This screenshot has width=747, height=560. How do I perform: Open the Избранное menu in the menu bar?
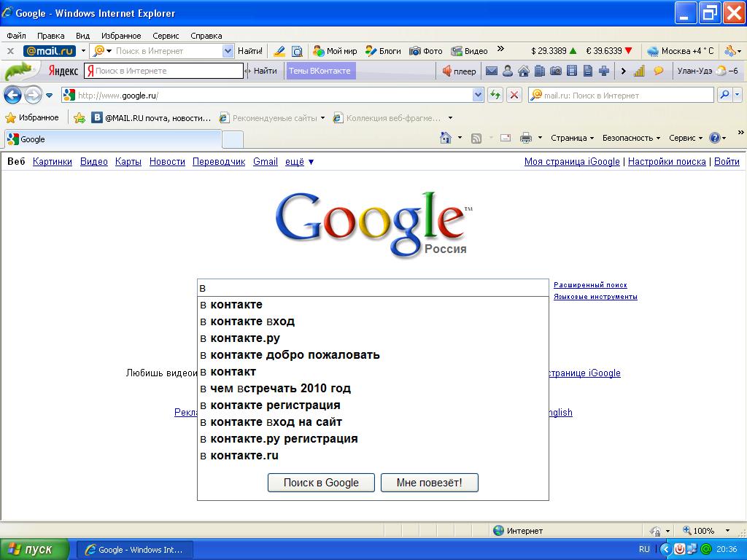pos(121,36)
